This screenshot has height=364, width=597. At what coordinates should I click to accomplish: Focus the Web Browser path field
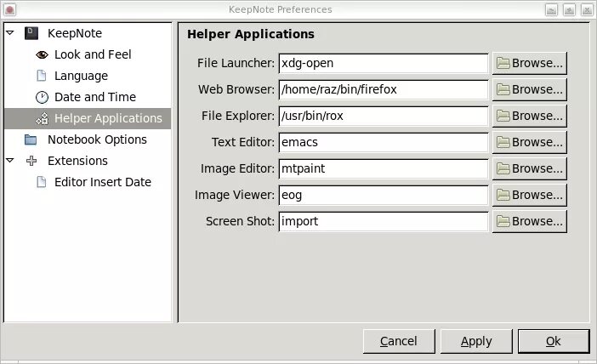point(384,89)
